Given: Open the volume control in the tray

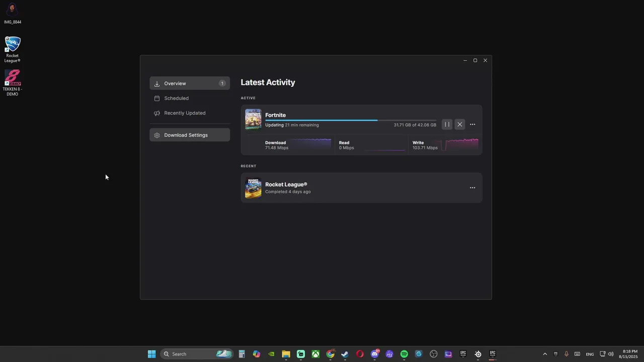Looking at the screenshot, I should tap(611, 354).
